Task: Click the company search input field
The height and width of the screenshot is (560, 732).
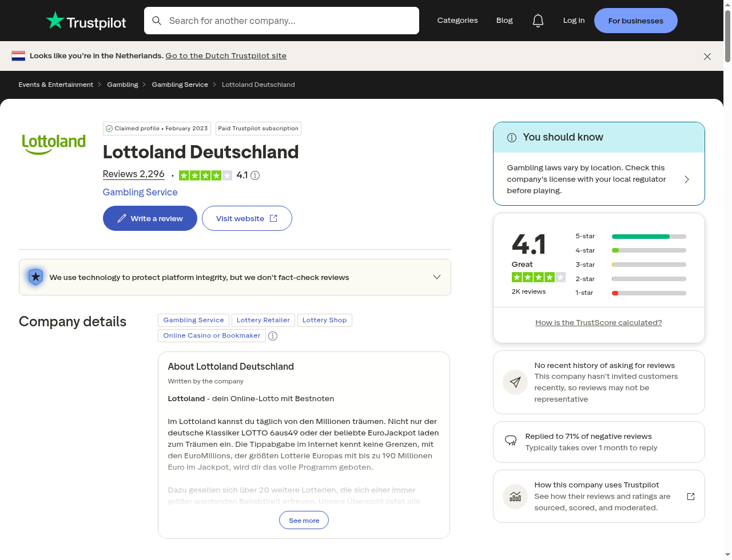Action: 281,21
